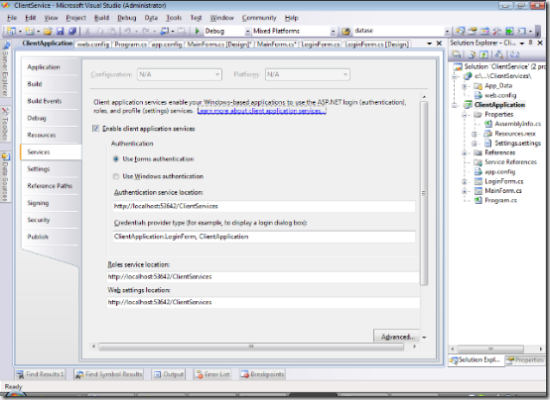Image resolution: width=550 pixels, height=400 pixels.
Task: Open the Breakpoints panel tab
Action: pos(262,374)
